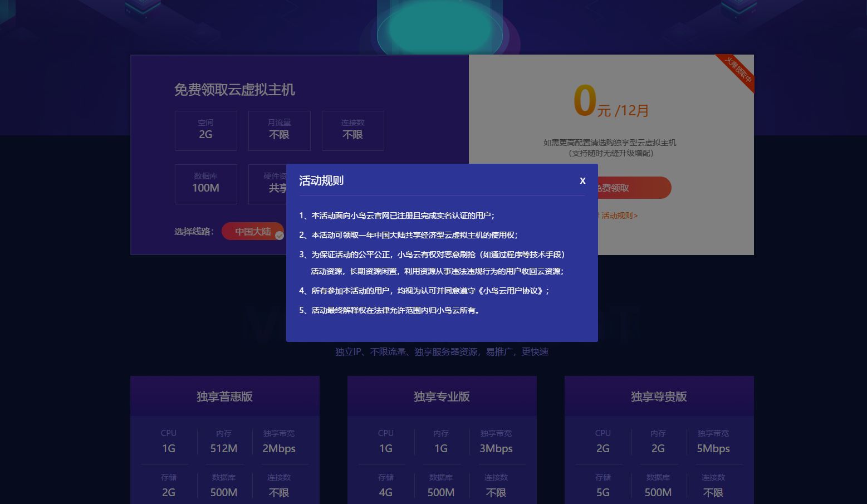Click 独享带宽 5Mbps in 独享尊贵版
The width and height of the screenshot is (867, 504).
[x=714, y=442]
